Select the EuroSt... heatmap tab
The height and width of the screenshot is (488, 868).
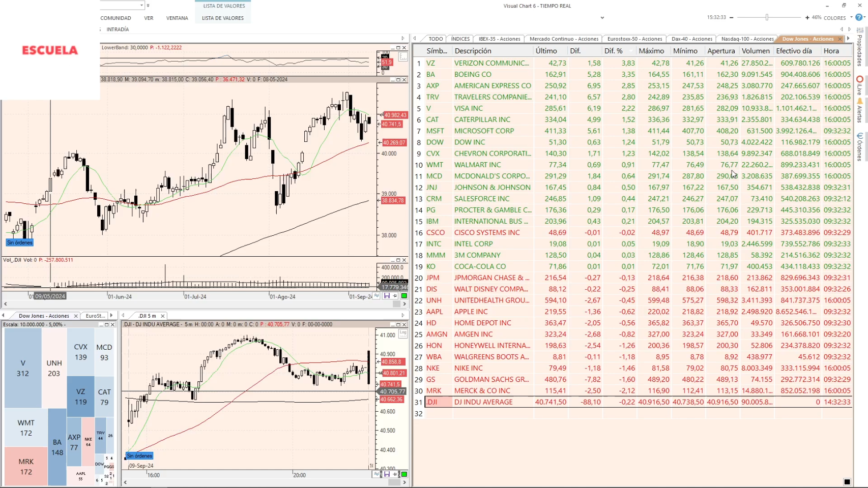(95, 316)
